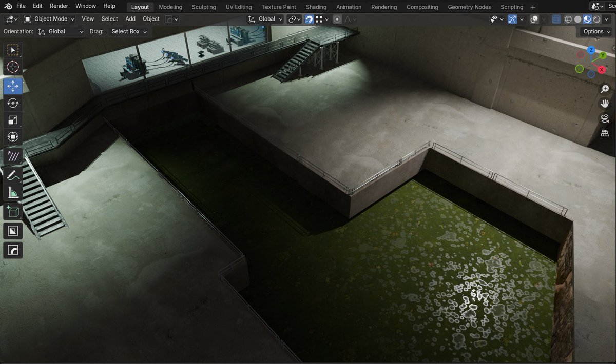616x364 pixels.
Task: Click the pan view hand icon
Action: click(605, 104)
